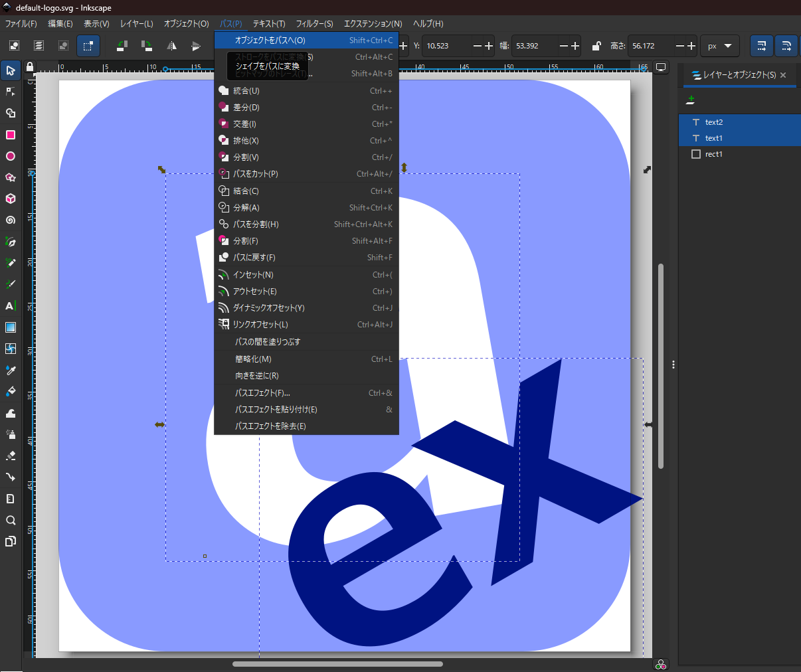Viewport: 801px width, 672px height.
Task: Pick the Star and Polygon tool
Action: (x=10, y=178)
